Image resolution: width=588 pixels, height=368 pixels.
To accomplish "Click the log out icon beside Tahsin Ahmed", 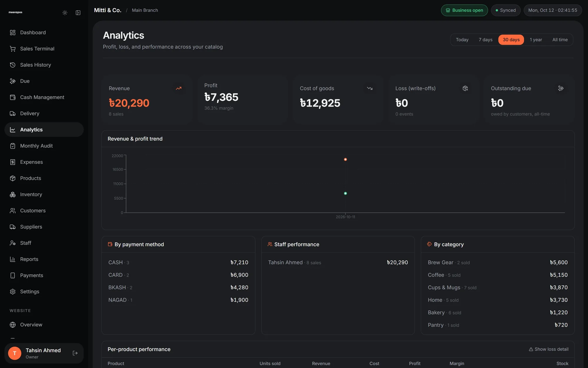I will tap(75, 353).
